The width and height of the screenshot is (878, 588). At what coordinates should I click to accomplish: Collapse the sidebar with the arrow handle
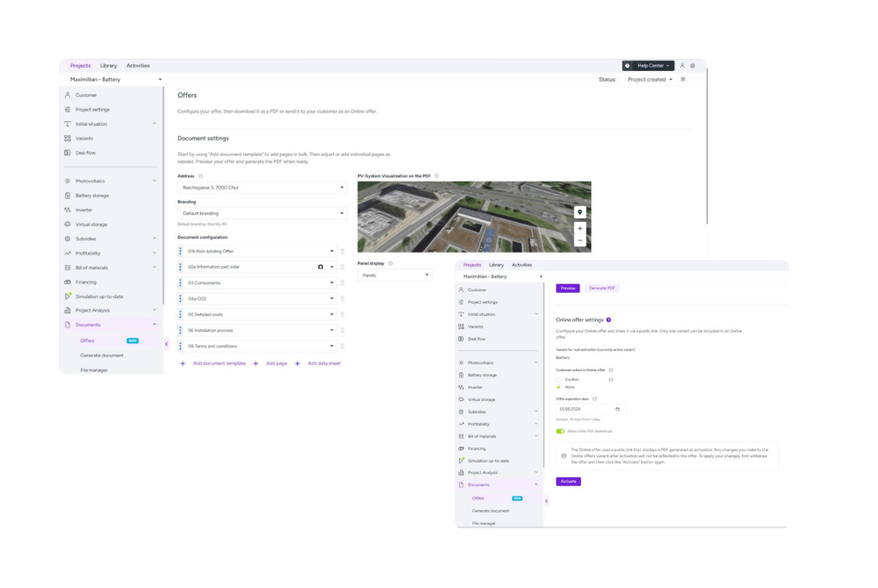(x=166, y=344)
